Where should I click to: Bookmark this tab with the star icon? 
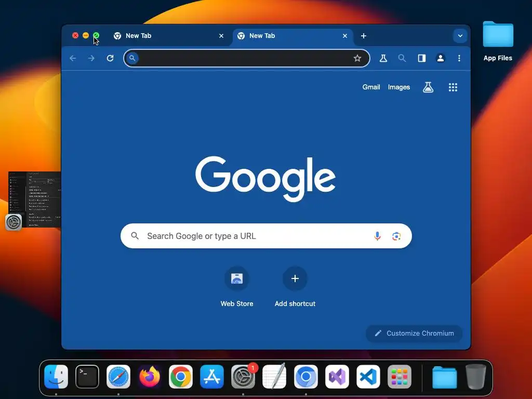[357, 58]
